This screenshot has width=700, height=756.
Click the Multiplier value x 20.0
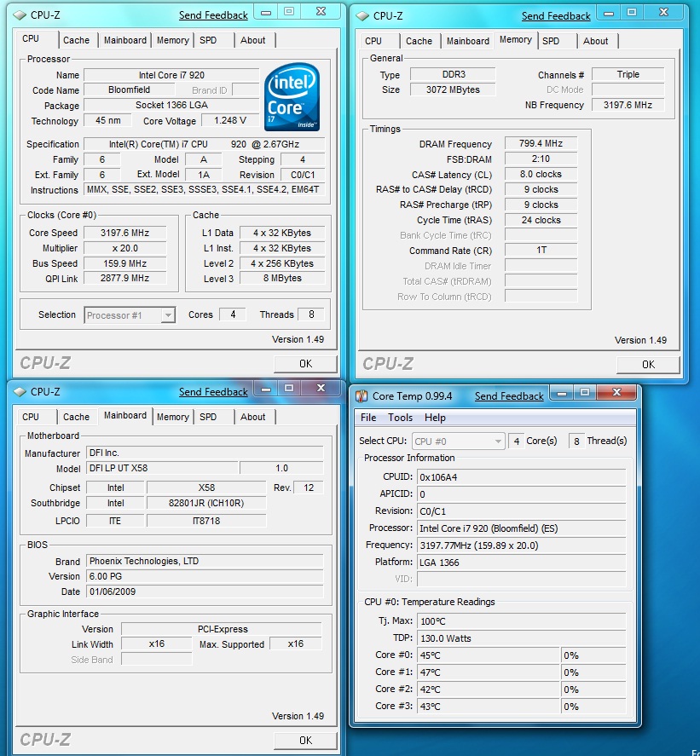click(x=125, y=248)
